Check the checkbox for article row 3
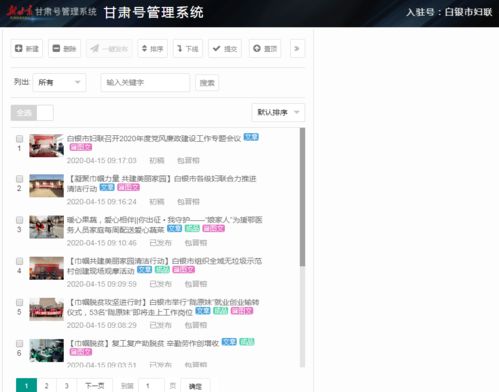Screen dimensions: 499x392 click(19, 220)
